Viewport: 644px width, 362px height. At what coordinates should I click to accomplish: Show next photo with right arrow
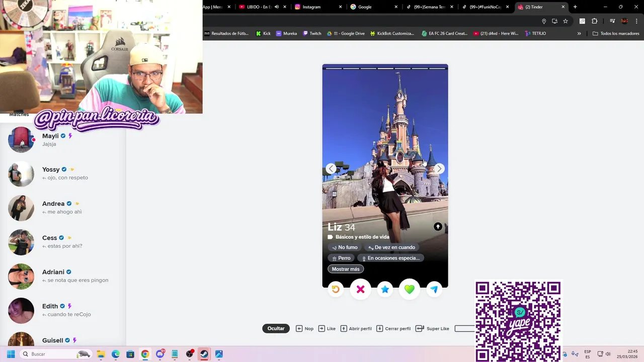(x=439, y=169)
